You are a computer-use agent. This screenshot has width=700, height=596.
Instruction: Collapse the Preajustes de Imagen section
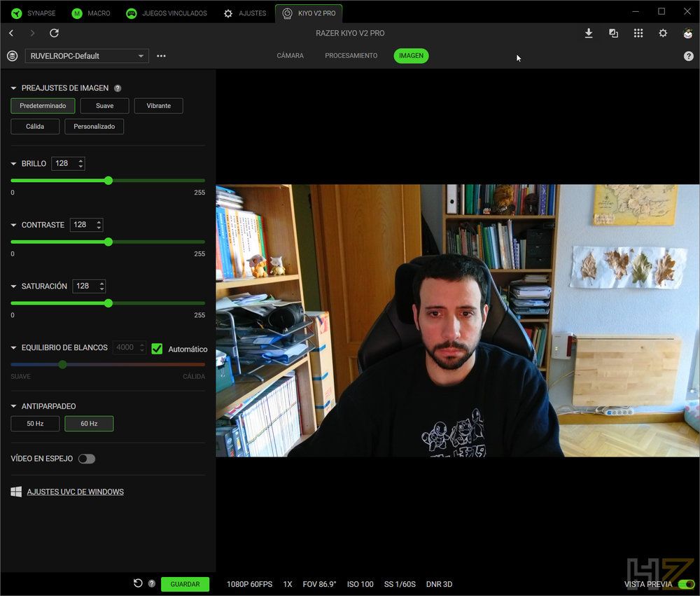(x=13, y=88)
